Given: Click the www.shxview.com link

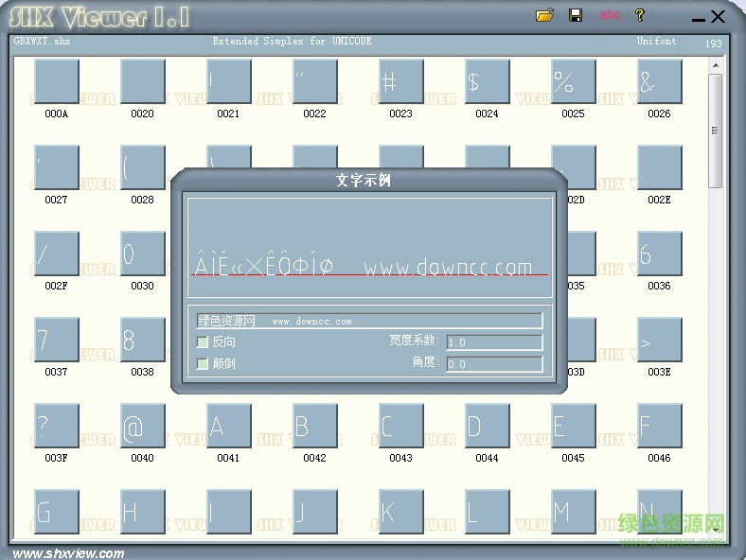Looking at the screenshot, I should (x=68, y=553).
